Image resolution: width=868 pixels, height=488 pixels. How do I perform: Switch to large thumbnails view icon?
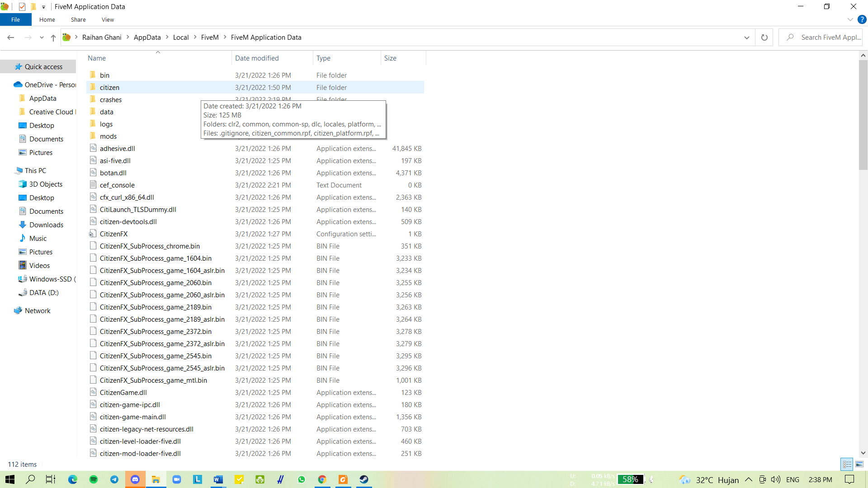(x=859, y=464)
